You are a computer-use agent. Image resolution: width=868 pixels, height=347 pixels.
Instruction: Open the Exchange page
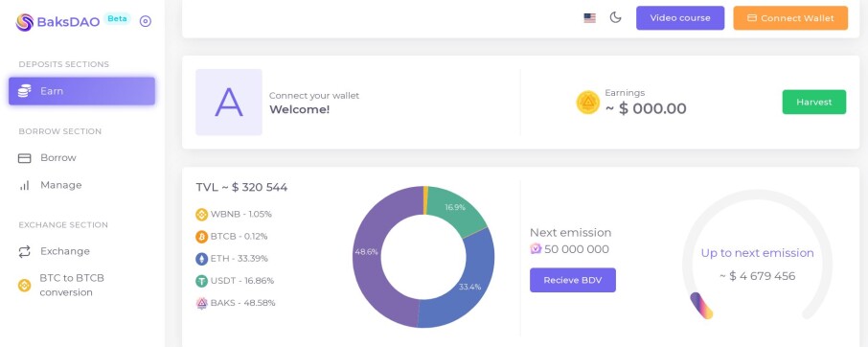(65, 251)
